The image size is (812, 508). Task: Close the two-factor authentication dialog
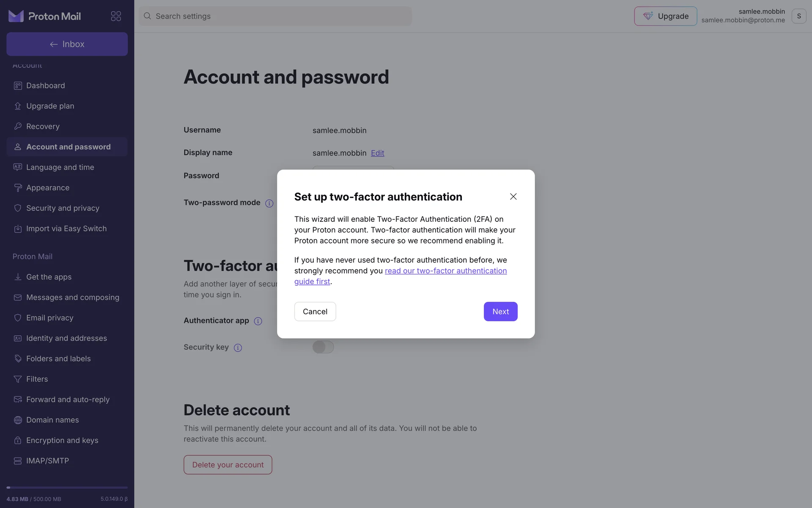513,196
